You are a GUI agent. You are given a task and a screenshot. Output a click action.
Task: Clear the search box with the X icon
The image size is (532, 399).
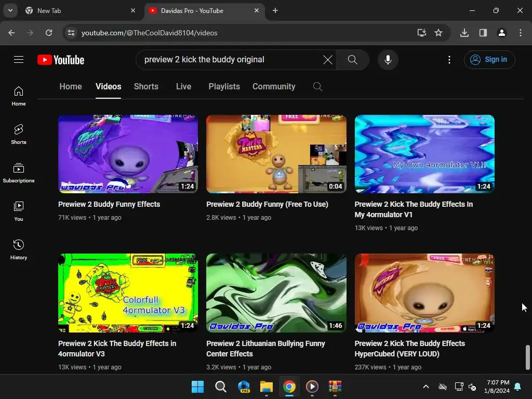(328, 60)
